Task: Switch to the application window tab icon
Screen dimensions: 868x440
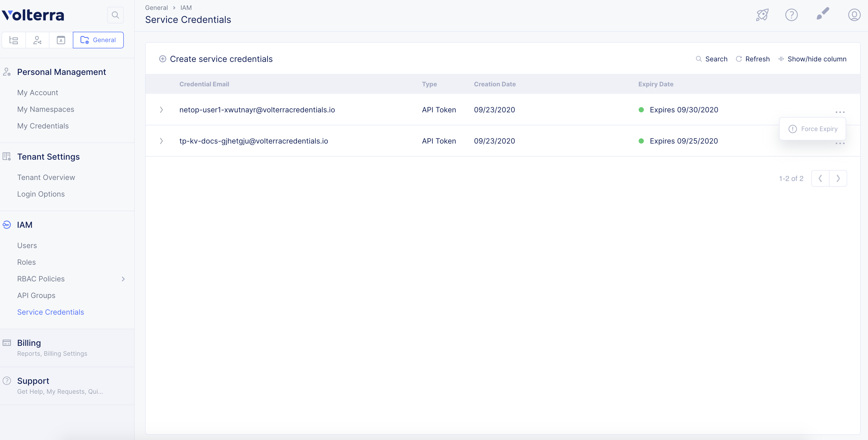Action: (x=61, y=40)
